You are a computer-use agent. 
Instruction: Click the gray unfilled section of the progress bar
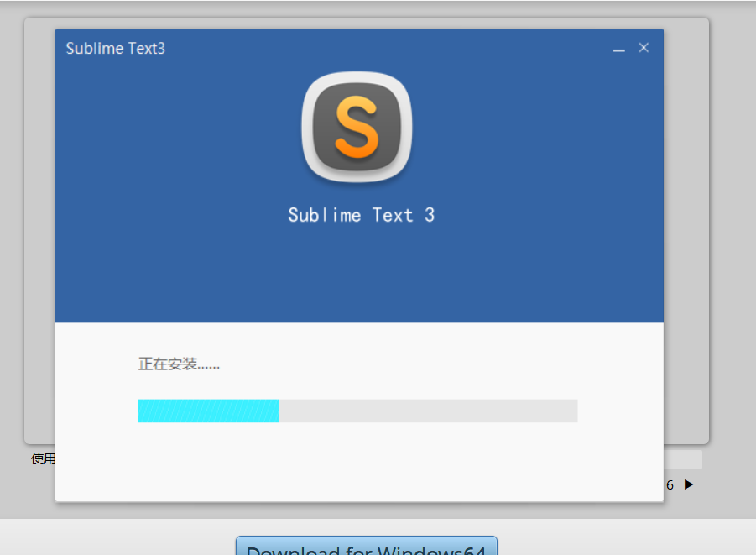(x=428, y=411)
